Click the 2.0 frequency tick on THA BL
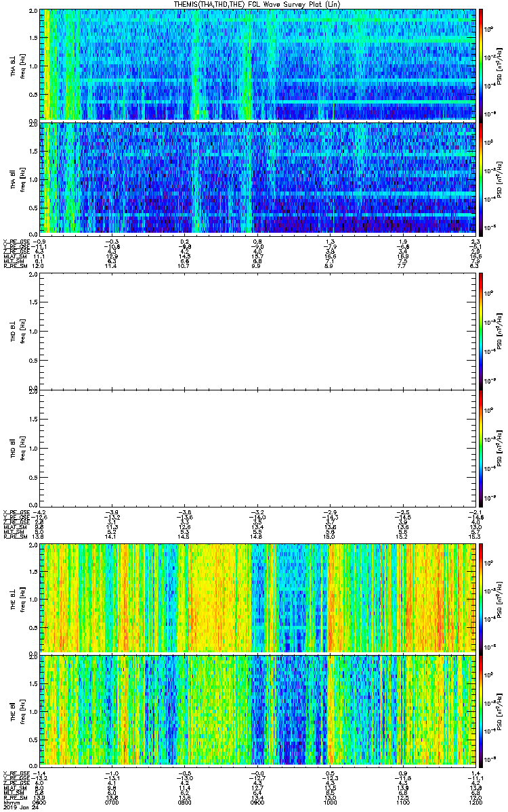Viewport: 508px width, 812px height. [33, 12]
